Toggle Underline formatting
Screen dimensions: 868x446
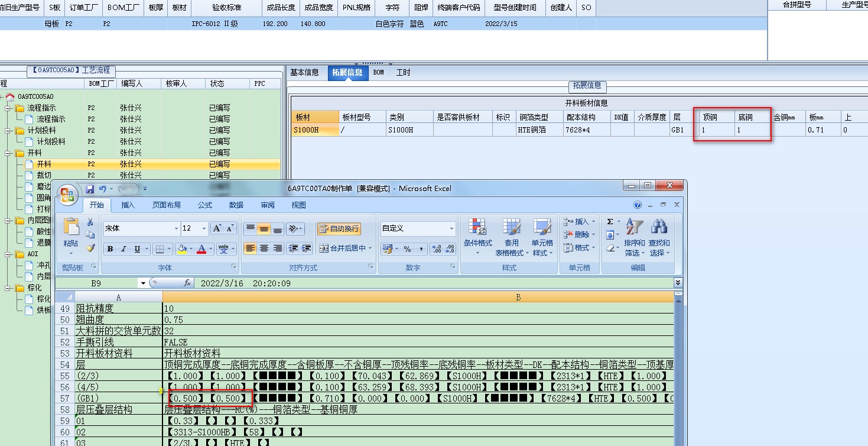[x=137, y=249]
